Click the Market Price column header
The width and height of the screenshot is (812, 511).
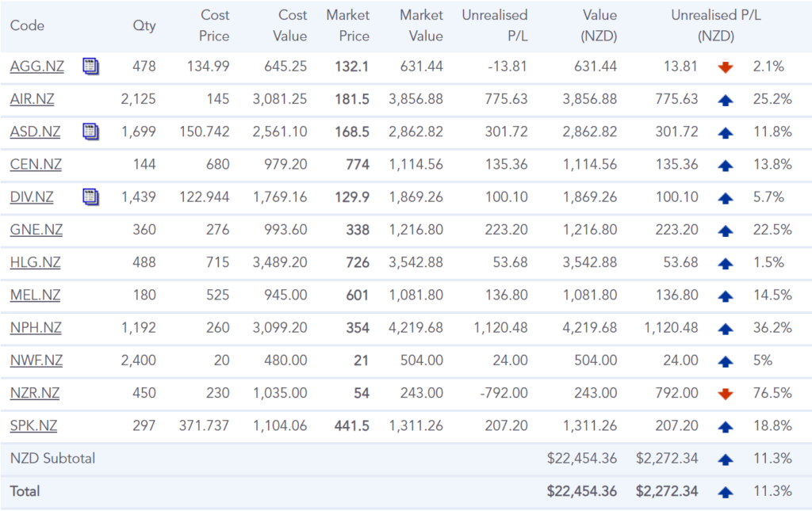coord(347,25)
